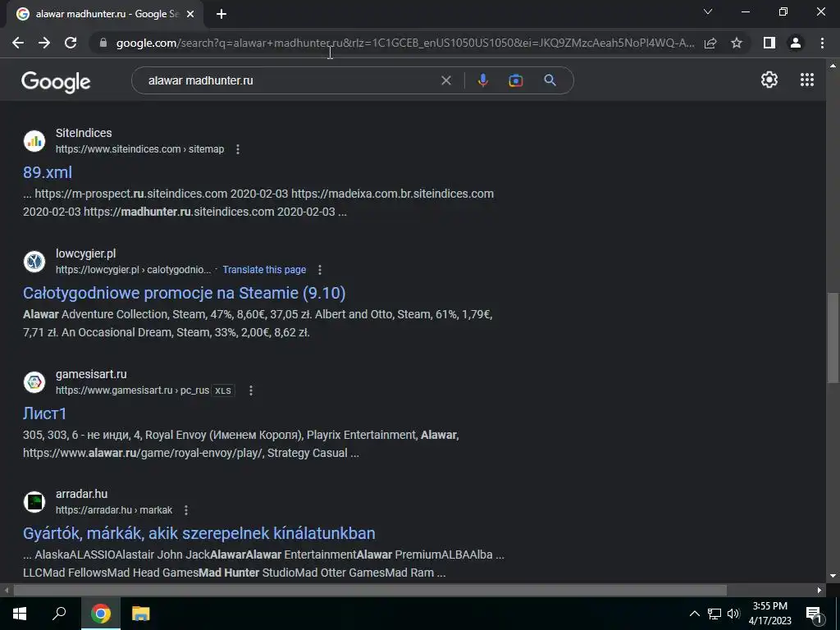Open the Chrome three-dot menu
This screenshot has height=630, width=840.
click(822, 43)
